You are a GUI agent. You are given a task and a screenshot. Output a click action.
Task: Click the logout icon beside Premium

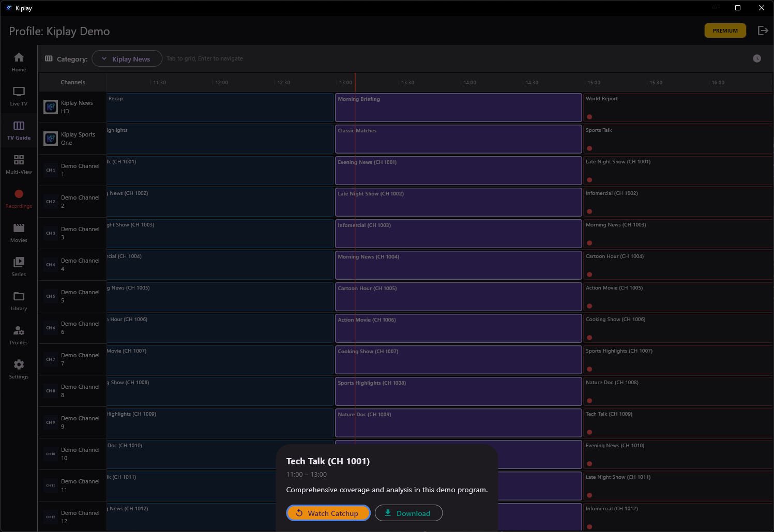(763, 31)
